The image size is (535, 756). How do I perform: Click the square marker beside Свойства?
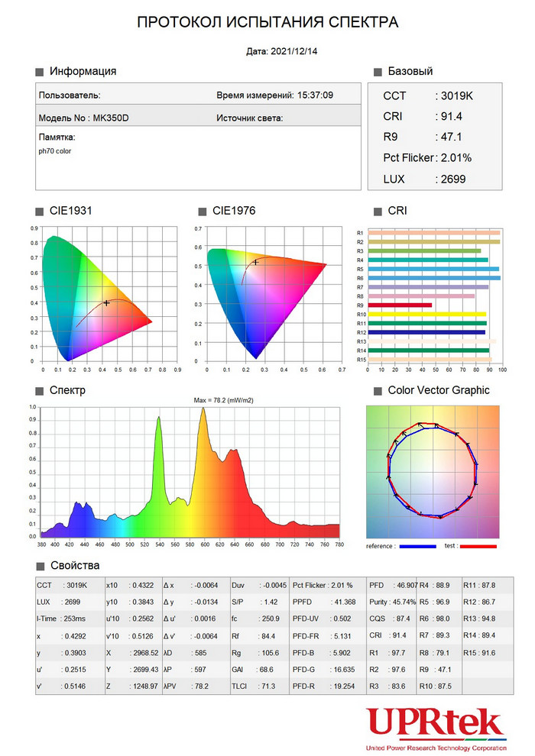point(41,567)
